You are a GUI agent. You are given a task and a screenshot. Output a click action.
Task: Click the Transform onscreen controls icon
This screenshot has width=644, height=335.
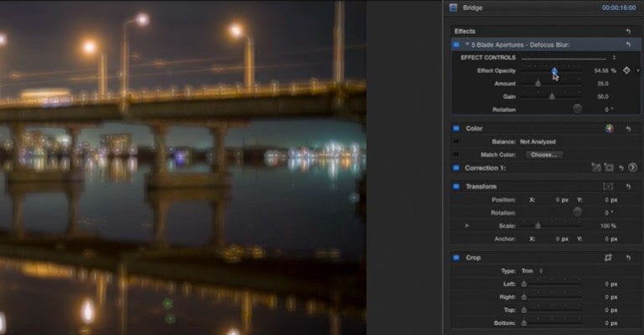(608, 186)
